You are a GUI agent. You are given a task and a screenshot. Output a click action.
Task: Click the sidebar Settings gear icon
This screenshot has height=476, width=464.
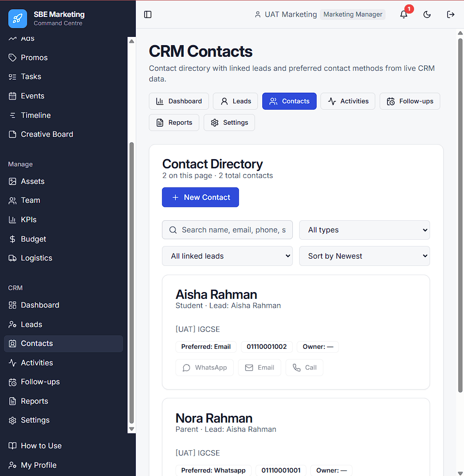tap(13, 420)
